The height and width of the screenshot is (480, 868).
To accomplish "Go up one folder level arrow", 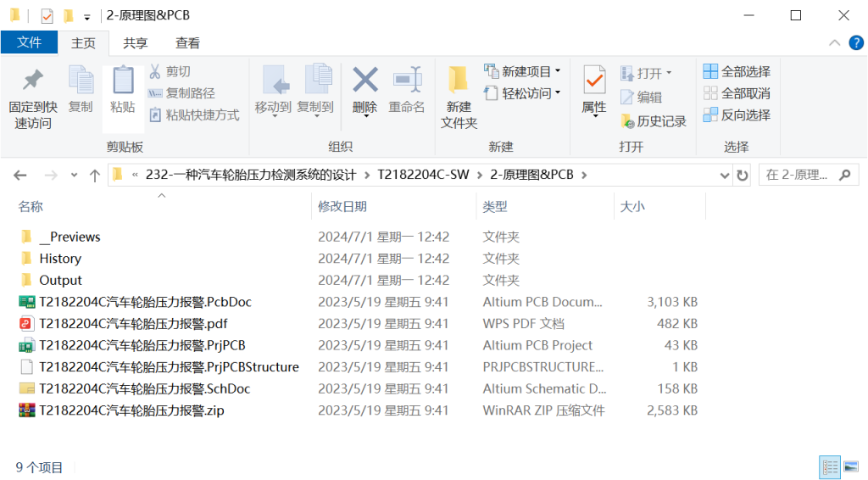I will tap(95, 176).
